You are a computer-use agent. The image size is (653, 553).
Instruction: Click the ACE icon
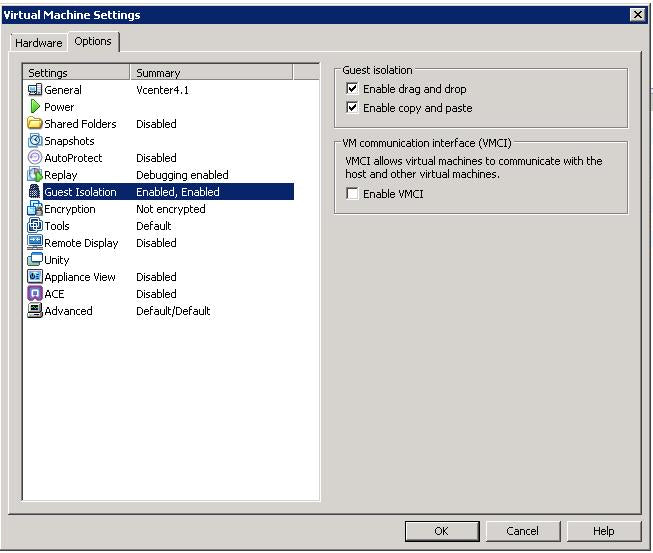(x=35, y=294)
